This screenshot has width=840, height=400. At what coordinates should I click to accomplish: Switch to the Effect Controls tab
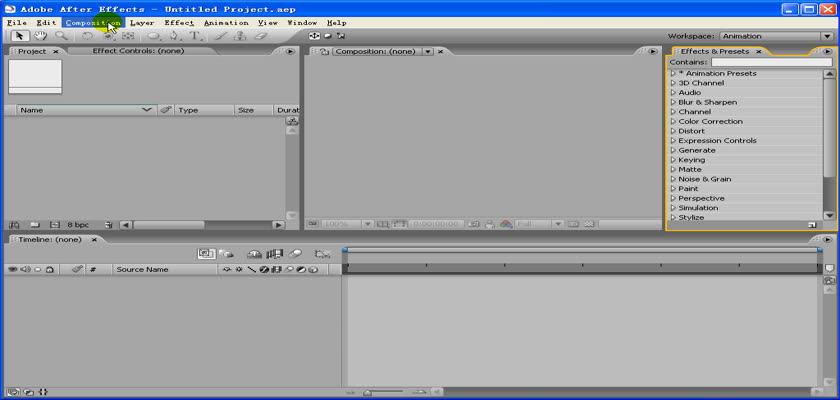pyautogui.click(x=138, y=51)
